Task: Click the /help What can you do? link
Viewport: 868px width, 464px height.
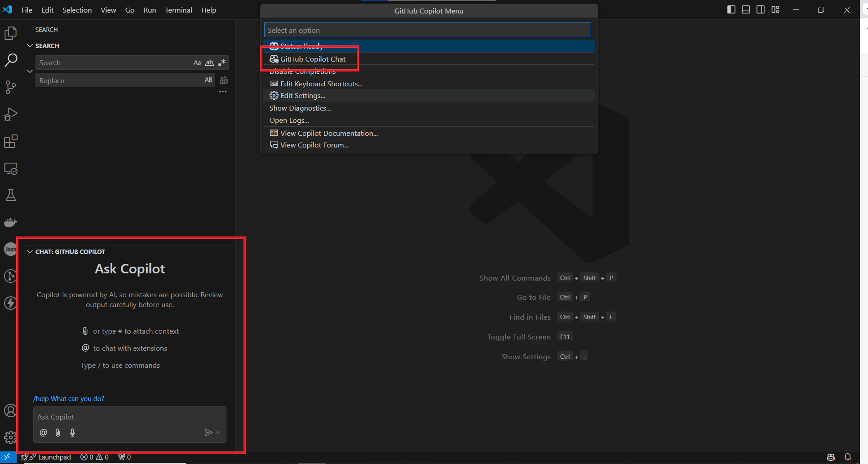Action: coord(69,399)
